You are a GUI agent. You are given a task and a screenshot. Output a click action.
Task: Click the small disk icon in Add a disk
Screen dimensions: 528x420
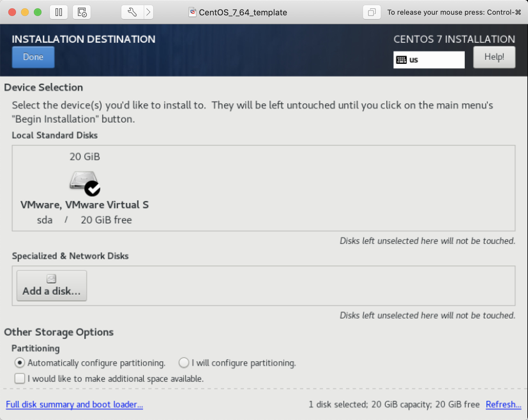[51, 279]
